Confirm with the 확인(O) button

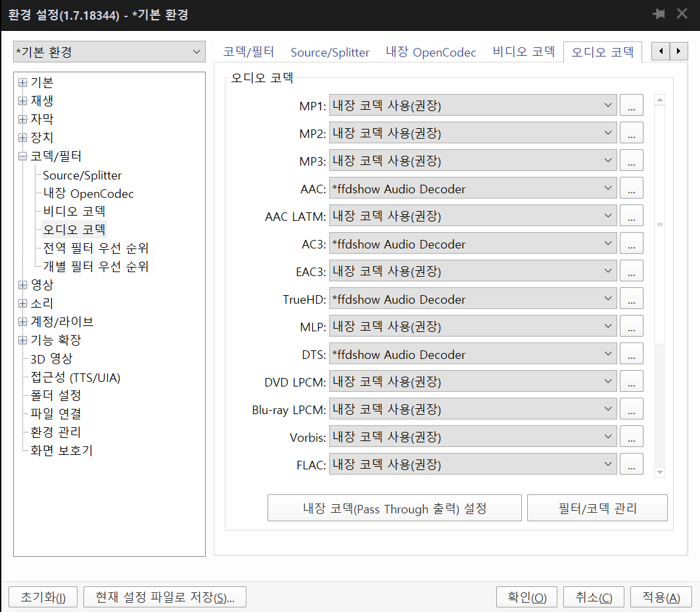point(526,598)
